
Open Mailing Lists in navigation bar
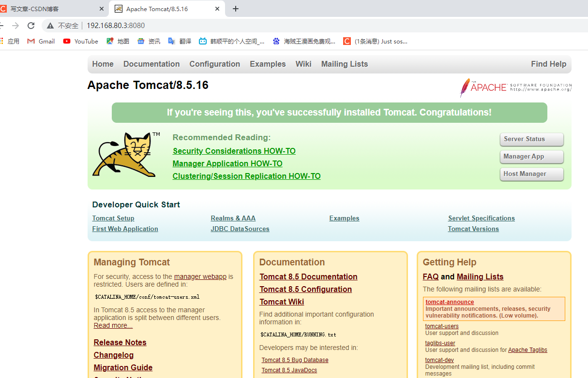pos(345,64)
